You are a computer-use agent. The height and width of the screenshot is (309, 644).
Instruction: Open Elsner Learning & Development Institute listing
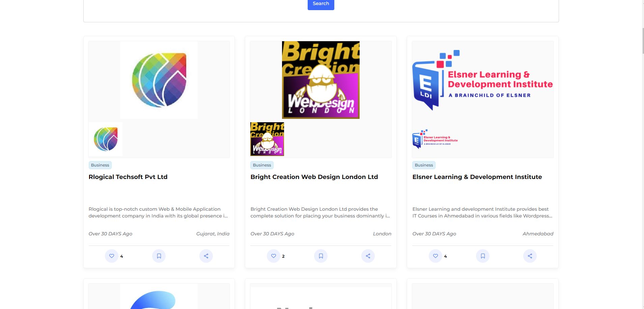tap(477, 177)
